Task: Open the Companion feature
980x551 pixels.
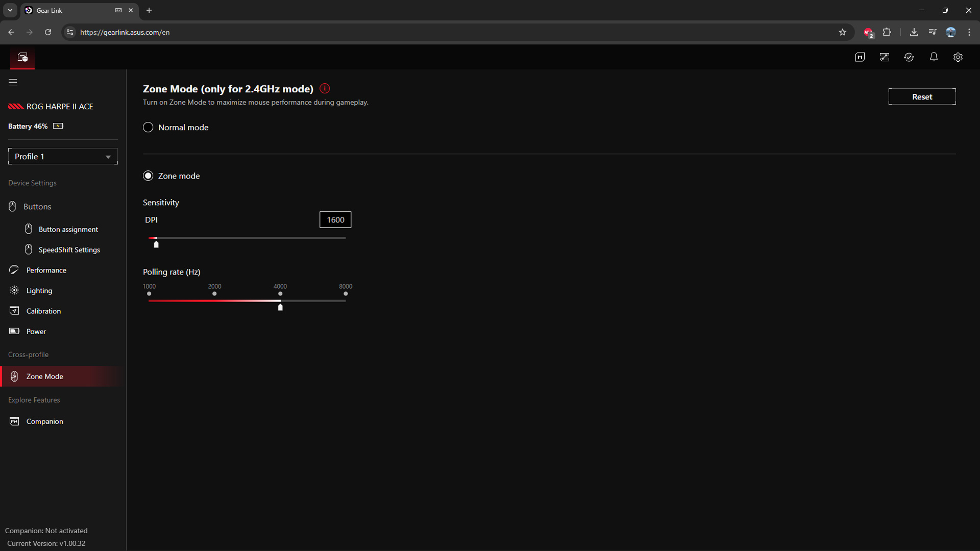Action: (44, 421)
